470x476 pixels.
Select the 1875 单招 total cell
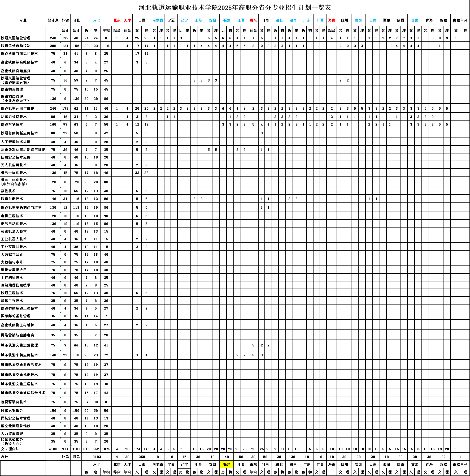click(x=106, y=449)
